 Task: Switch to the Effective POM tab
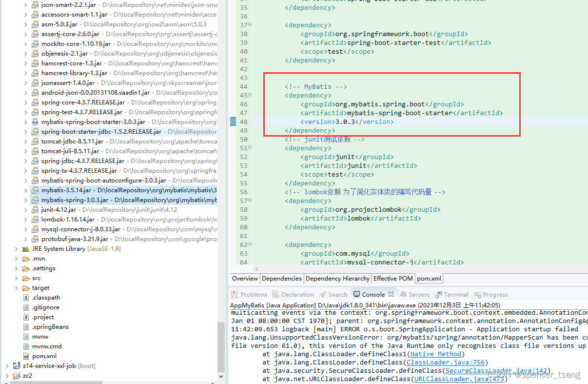coord(393,278)
